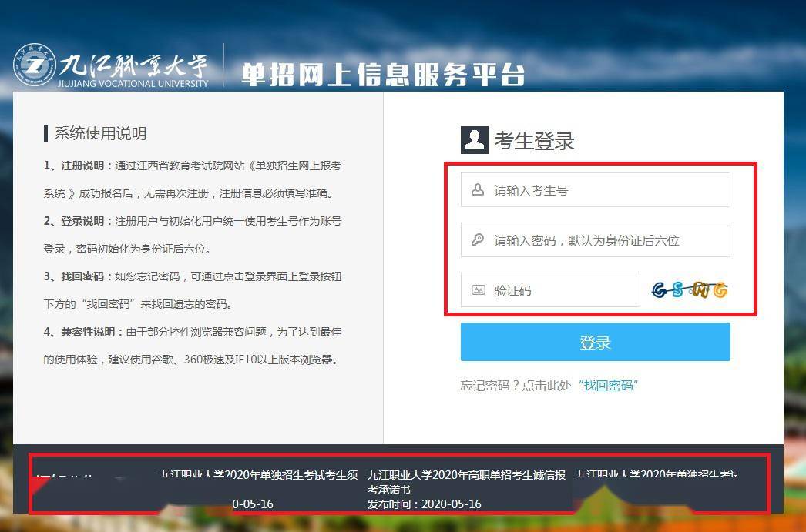806x532 pixels.
Task: Click the 单招网上信息服务平台 banner title
Action: tap(382, 75)
